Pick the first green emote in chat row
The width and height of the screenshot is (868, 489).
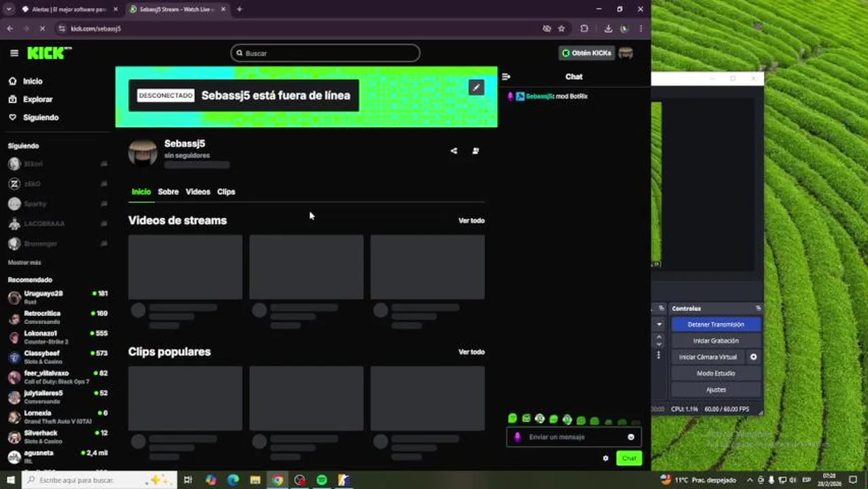[x=513, y=419]
